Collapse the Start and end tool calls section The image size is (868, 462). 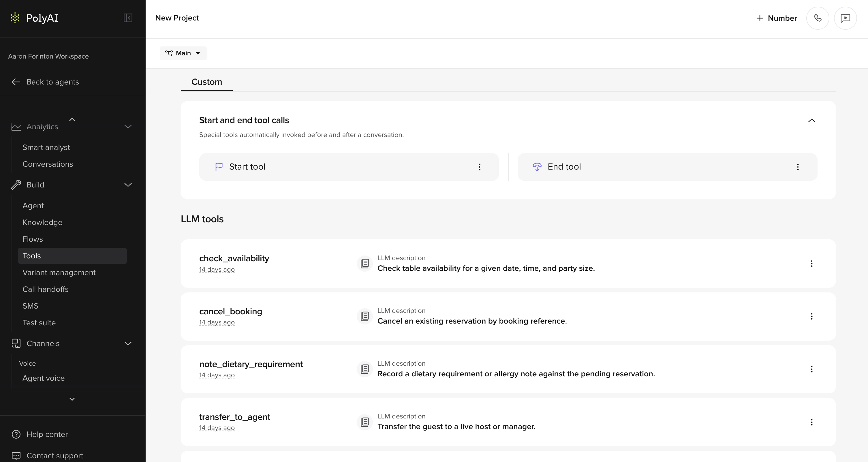[x=812, y=120]
